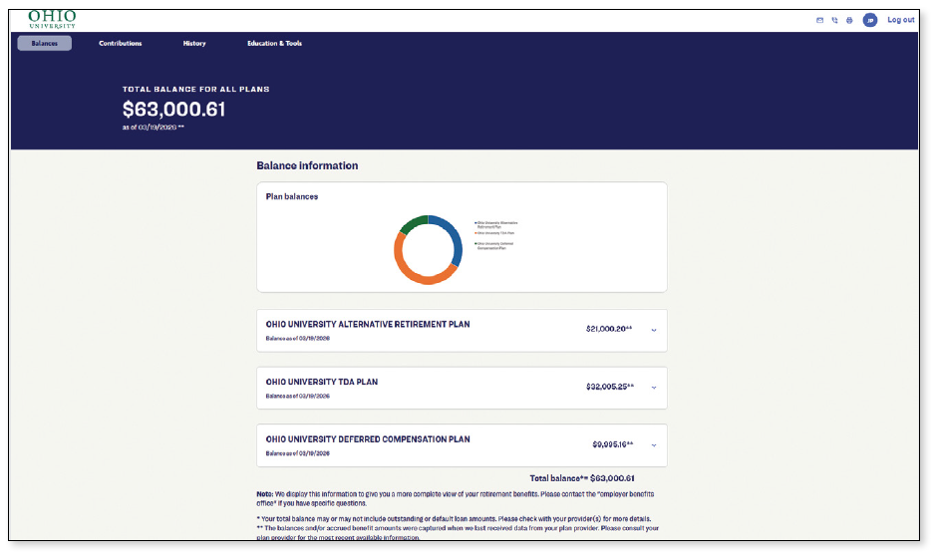Screen dimensions: 939x560
Task: Click TOTAL BALANCE FOR ALL PLANS label
Action: [195, 90]
